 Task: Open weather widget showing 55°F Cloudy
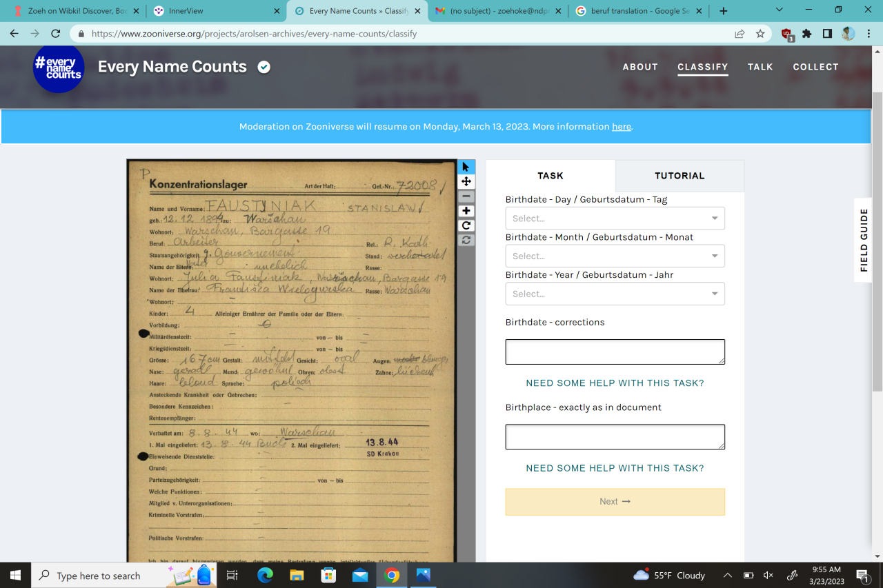669,575
